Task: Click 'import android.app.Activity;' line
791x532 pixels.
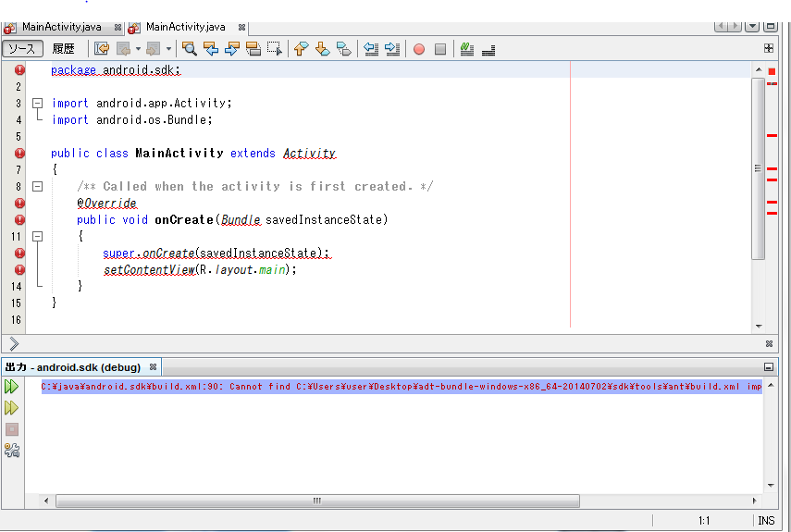Action: 142,104
